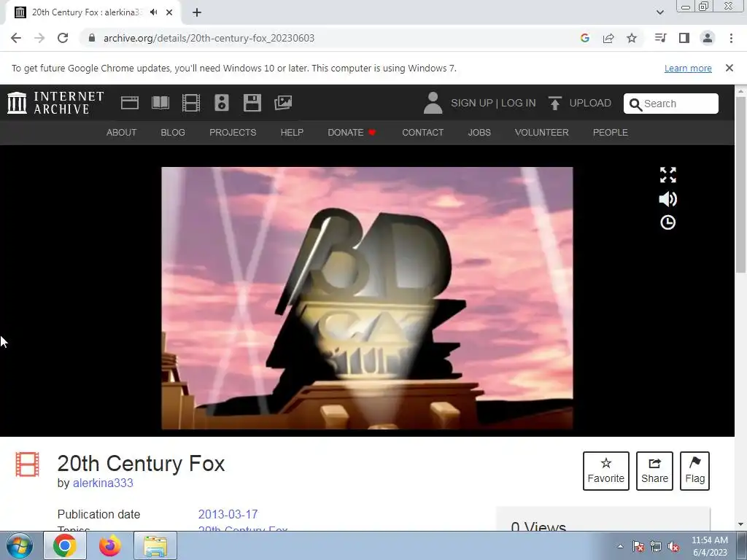Click the Share button
Viewport: 747px width, 560px height.
tap(654, 471)
